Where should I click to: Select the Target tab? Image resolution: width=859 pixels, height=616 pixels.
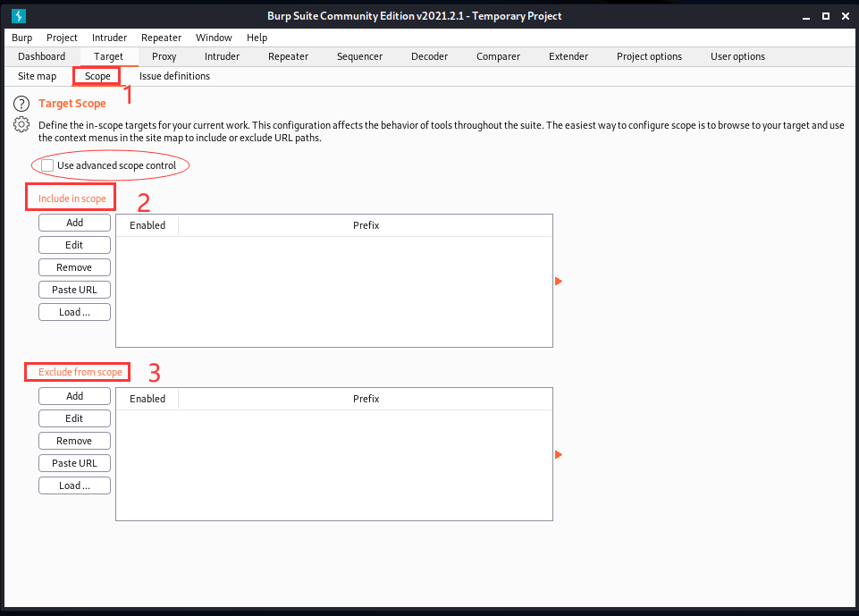(108, 56)
